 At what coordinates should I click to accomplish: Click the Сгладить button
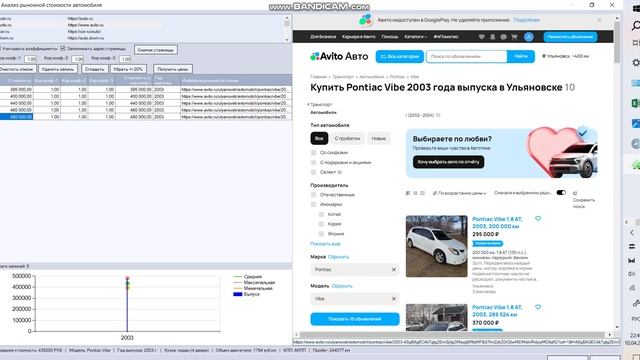[x=95, y=69]
